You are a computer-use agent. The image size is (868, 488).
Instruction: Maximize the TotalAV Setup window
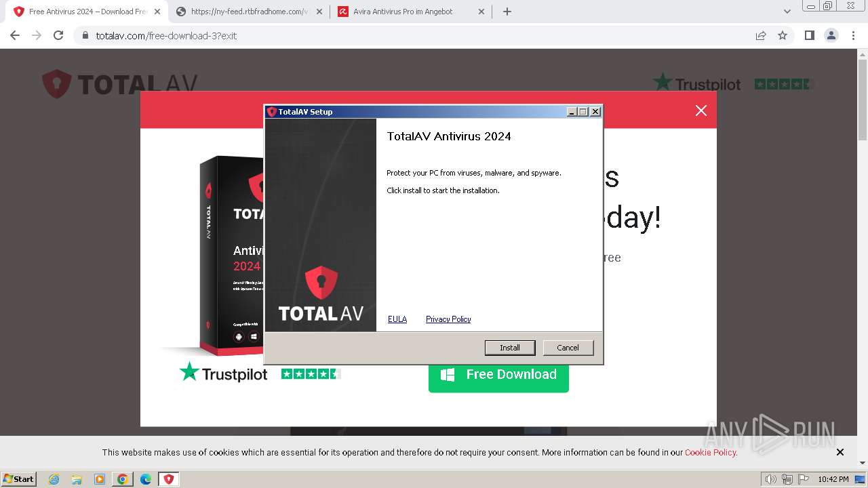point(583,112)
